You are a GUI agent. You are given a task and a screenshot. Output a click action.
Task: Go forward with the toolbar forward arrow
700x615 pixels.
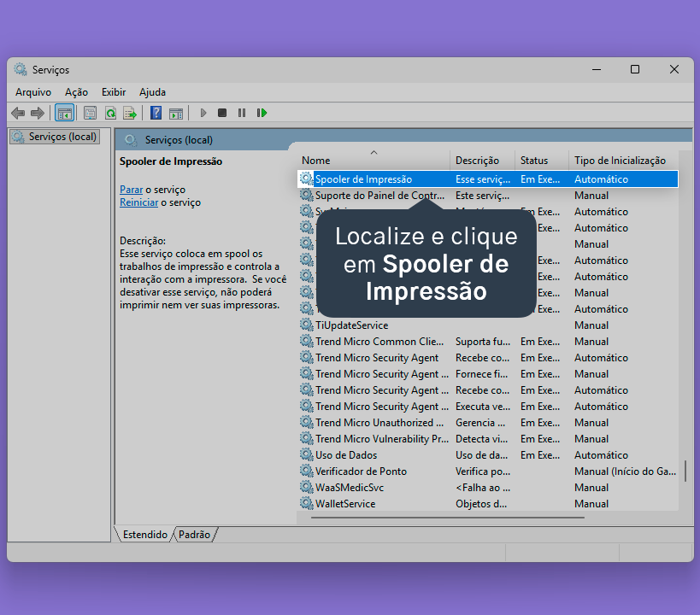pos(38,113)
